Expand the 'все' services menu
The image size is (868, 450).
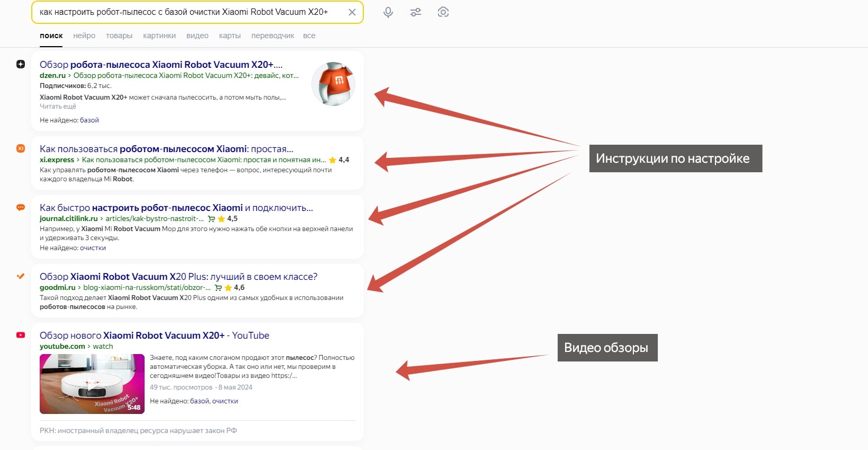[309, 36]
